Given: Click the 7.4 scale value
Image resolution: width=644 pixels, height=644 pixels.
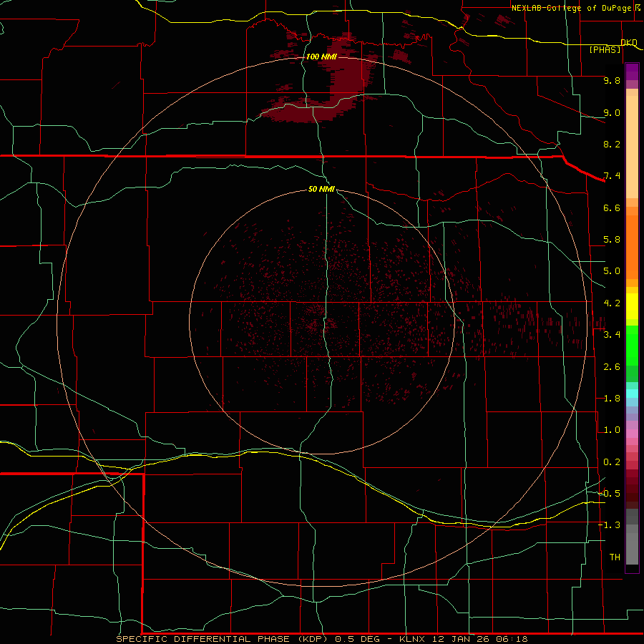Looking at the screenshot, I should click(x=612, y=176).
